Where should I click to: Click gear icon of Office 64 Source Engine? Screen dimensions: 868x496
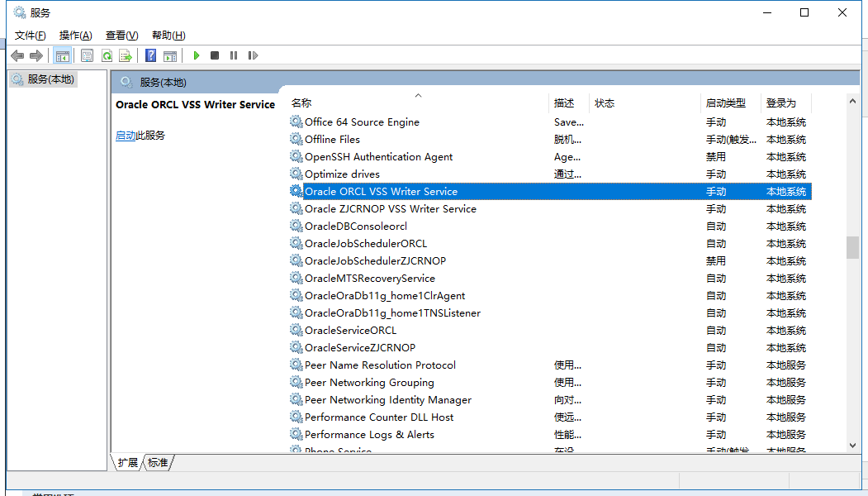click(x=296, y=122)
